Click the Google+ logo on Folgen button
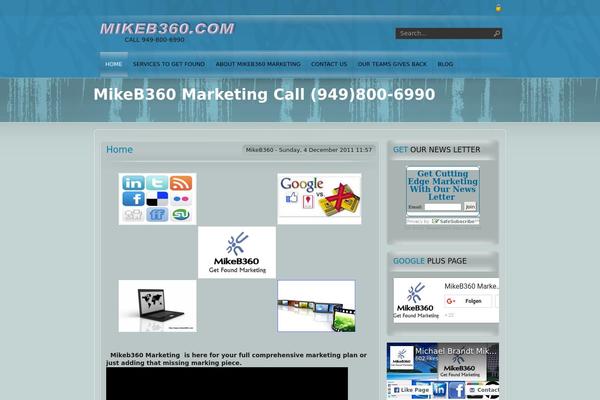 451,301
